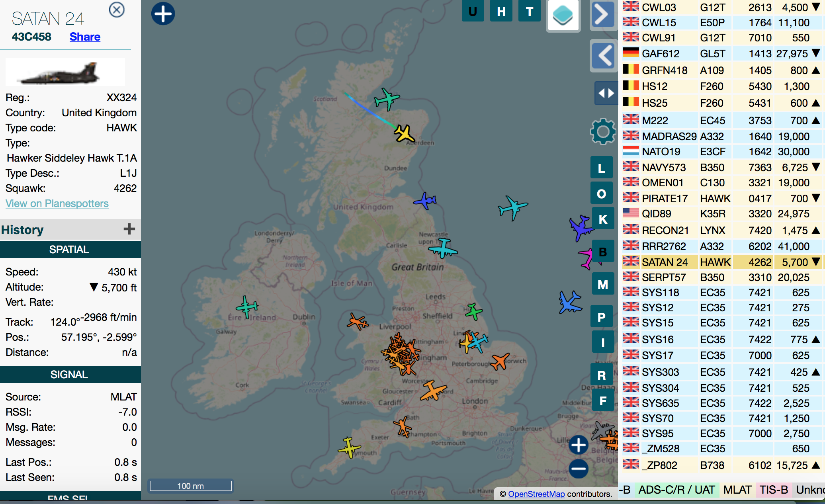Select the RECON21 aircraft row
This screenshot has width=825, height=504.
tap(722, 231)
